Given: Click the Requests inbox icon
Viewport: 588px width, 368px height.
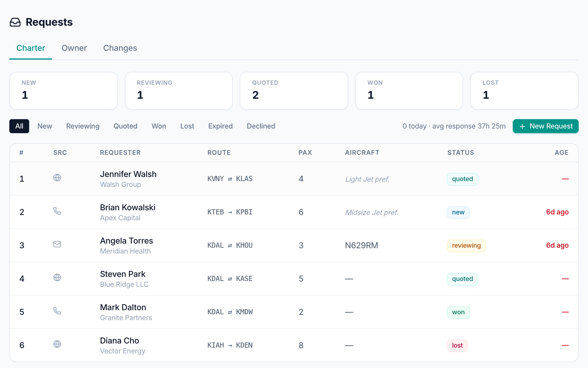Looking at the screenshot, I should pyautogui.click(x=15, y=22).
